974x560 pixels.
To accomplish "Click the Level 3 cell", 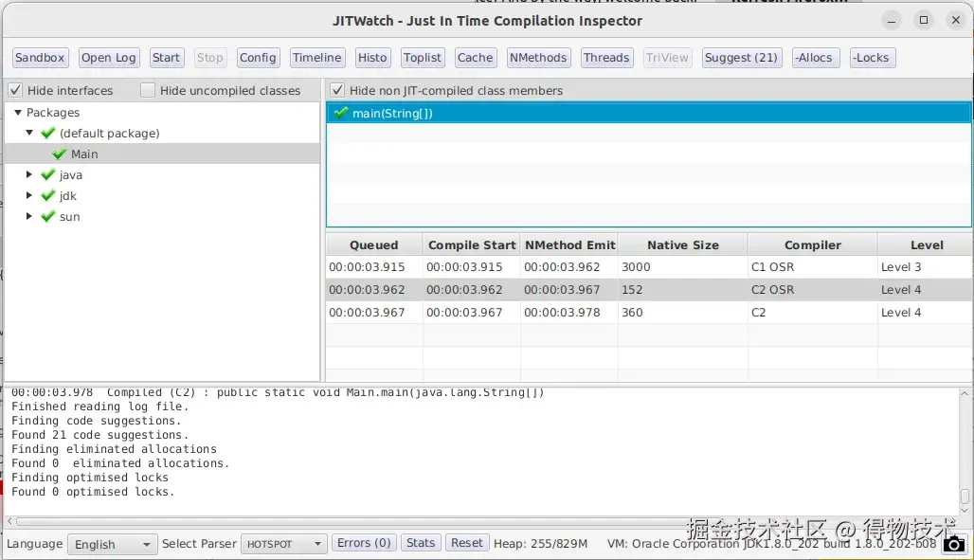I will coord(925,267).
